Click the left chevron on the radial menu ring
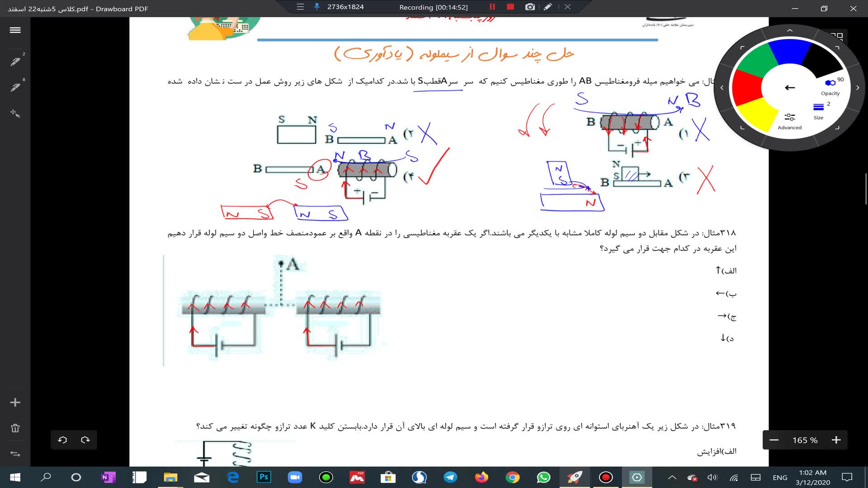 722,88
